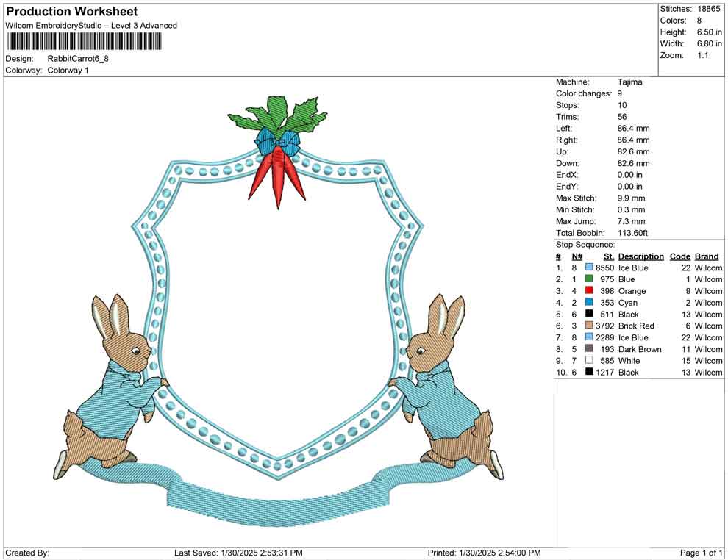Click the Dark Brown swatch in stop 8

click(589, 348)
